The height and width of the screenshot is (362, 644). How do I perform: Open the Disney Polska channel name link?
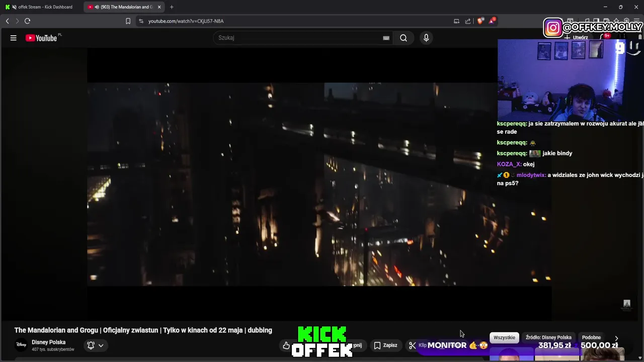48,342
